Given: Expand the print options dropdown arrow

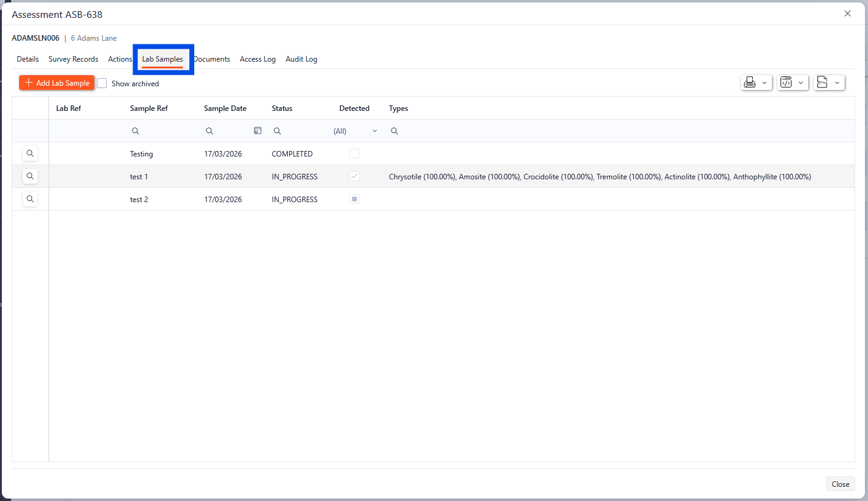Looking at the screenshot, I should click(764, 83).
